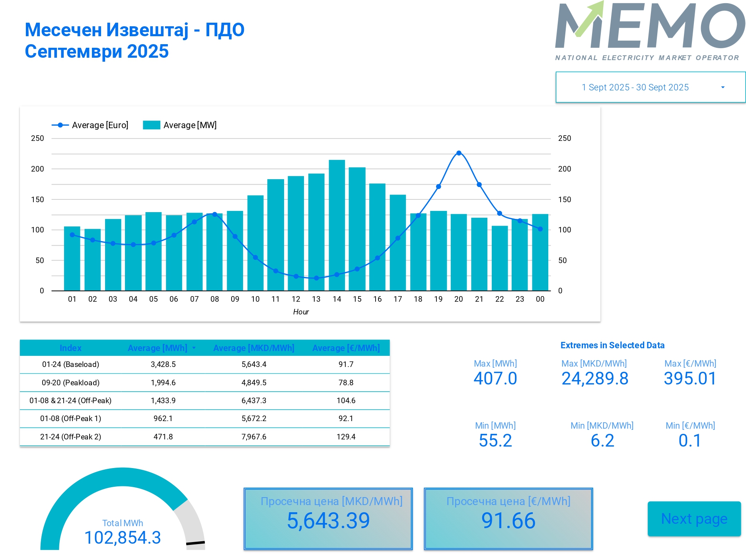This screenshot has width=746, height=560.
Task: Click Average [€/MWh] column header
Action: tap(346, 348)
